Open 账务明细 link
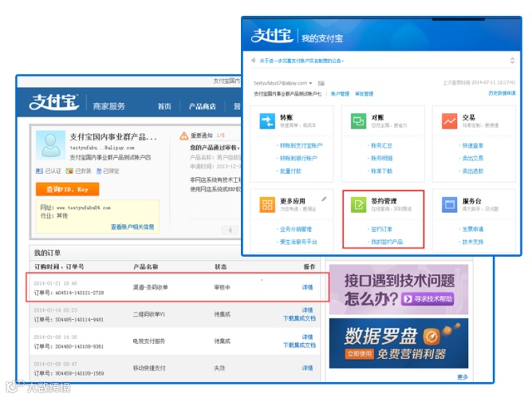 tap(382, 159)
